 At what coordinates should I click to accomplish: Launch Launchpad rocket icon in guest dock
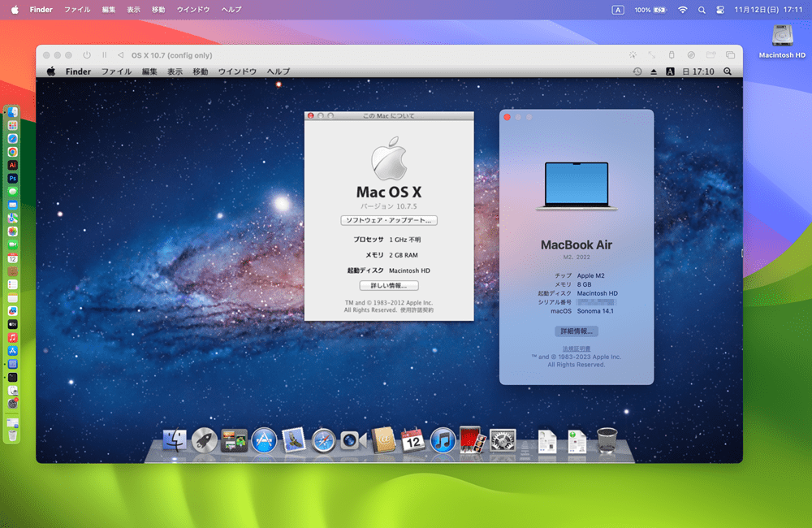click(204, 441)
